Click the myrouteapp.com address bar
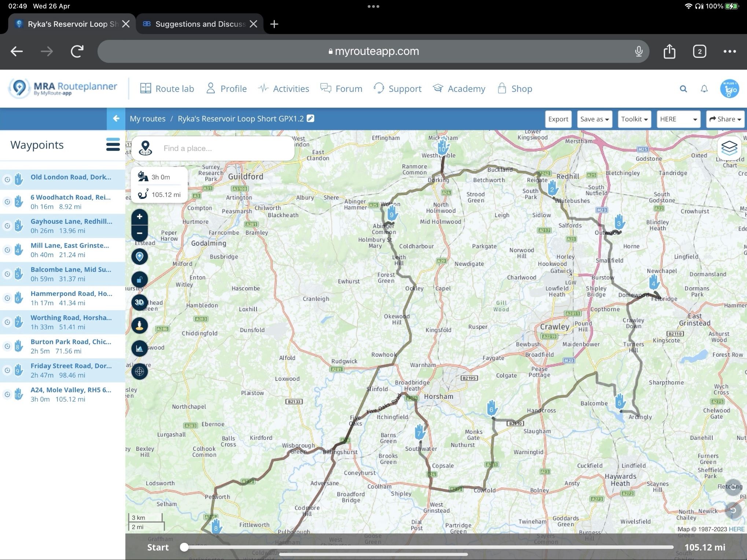747x560 pixels. point(373,51)
